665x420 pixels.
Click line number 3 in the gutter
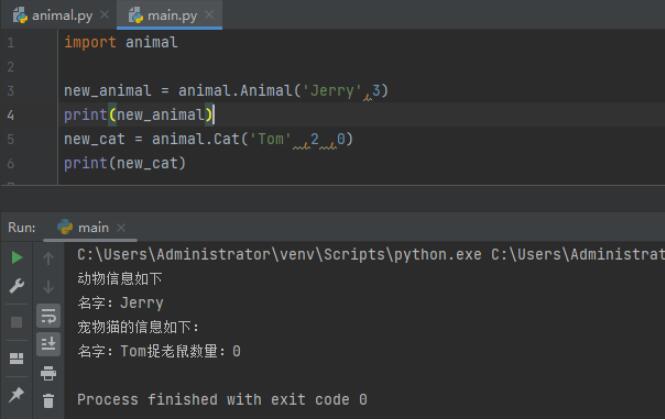pyautogui.click(x=10, y=91)
